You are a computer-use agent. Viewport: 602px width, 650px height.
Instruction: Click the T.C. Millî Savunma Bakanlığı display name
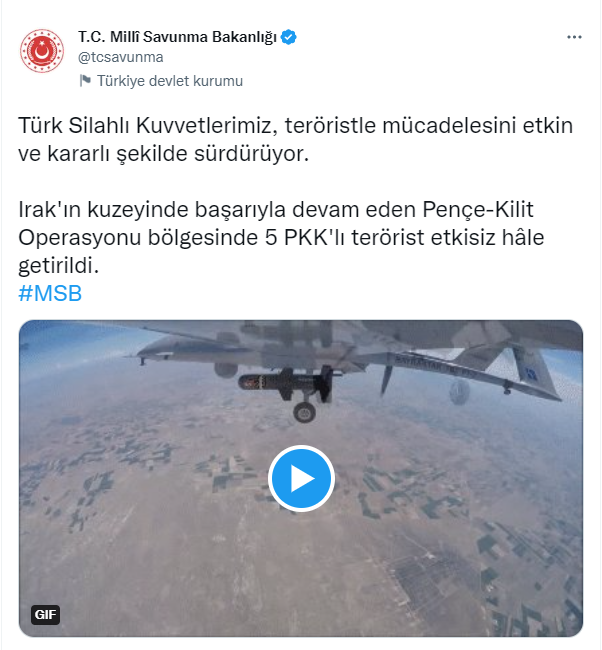(x=177, y=37)
